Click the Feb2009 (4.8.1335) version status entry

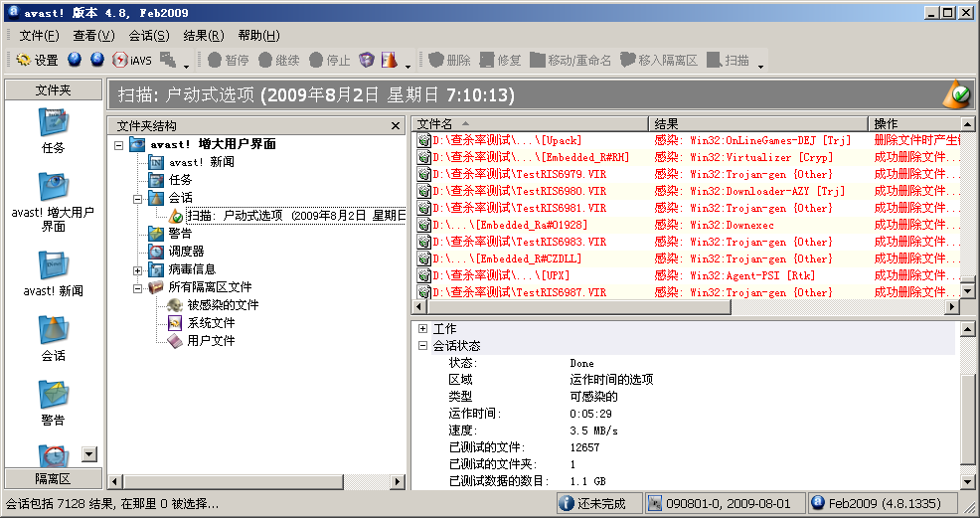[884, 504]
